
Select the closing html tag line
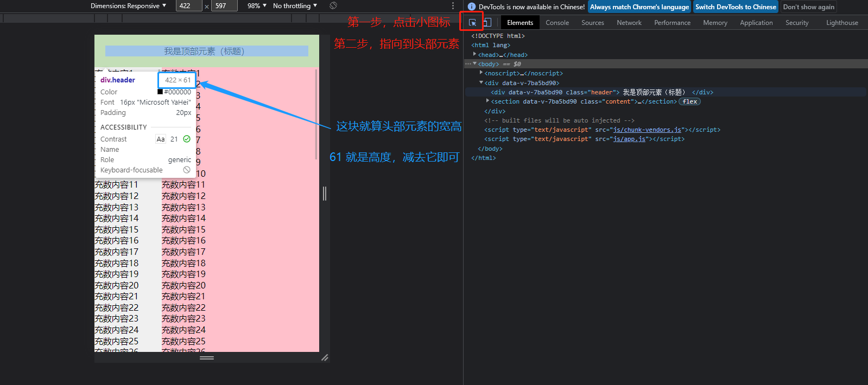(483, 158)
